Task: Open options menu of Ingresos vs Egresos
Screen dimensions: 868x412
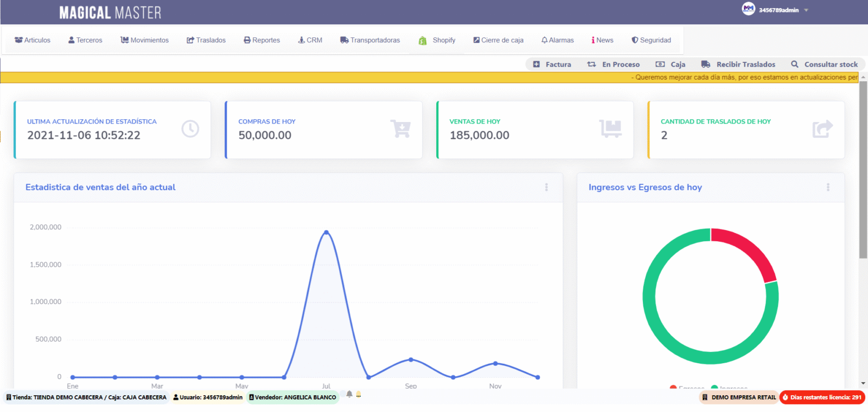Action: tap(828, 187)
